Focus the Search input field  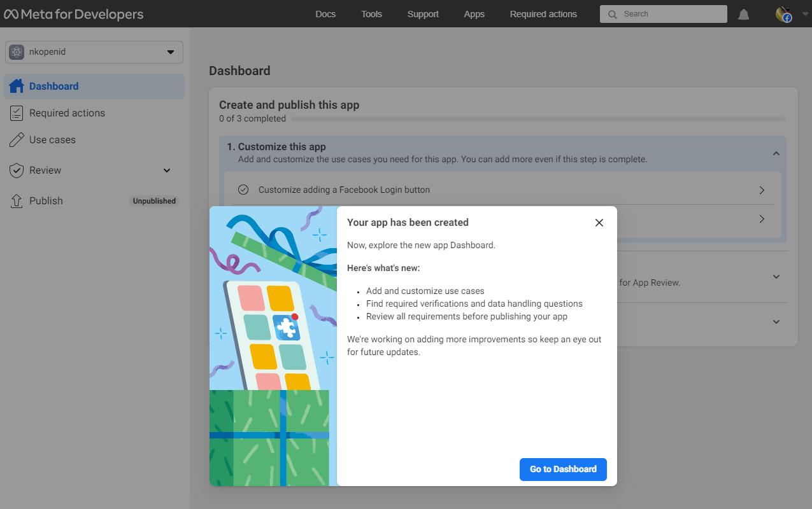tap(664, 14)
